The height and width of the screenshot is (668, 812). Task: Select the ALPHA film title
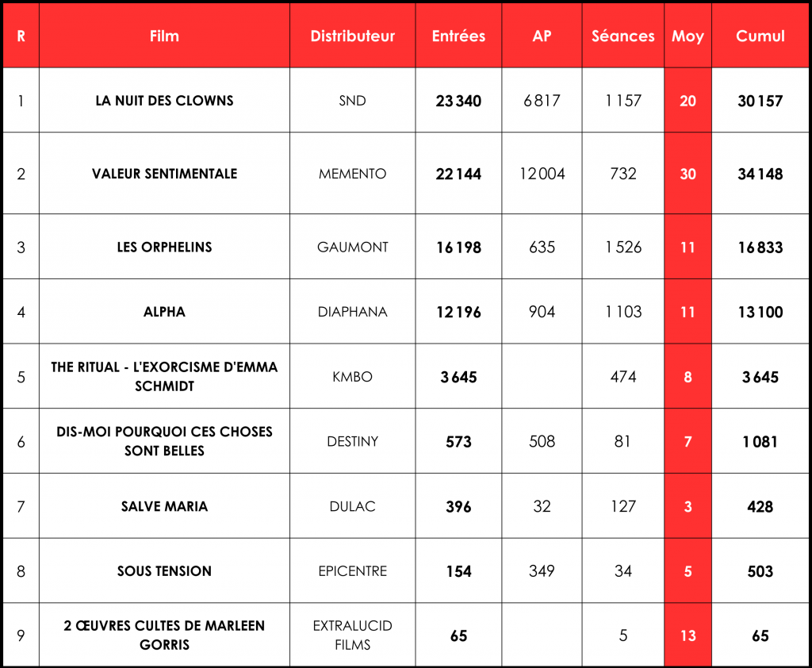[164, 312]
